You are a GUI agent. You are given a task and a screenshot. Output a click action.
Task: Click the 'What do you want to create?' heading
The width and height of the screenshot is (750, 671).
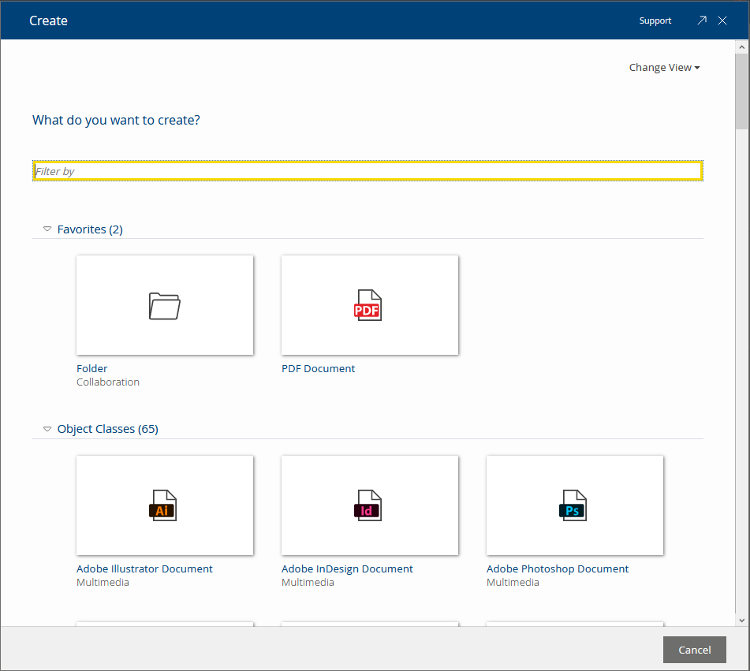coord(116,120)
